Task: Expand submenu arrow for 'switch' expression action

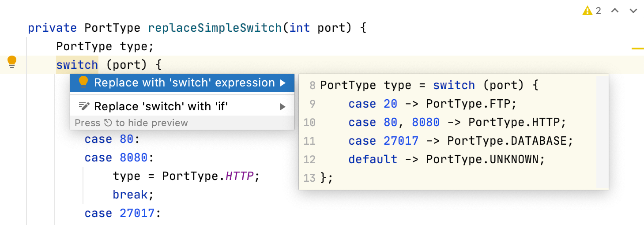Action: [x=283, y=83]
